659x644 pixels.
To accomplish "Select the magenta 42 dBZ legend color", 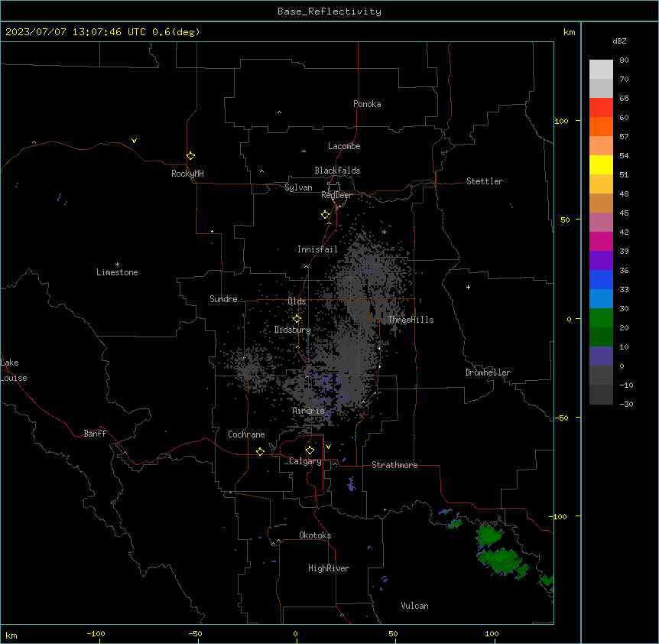I will (x=601, y=241).
